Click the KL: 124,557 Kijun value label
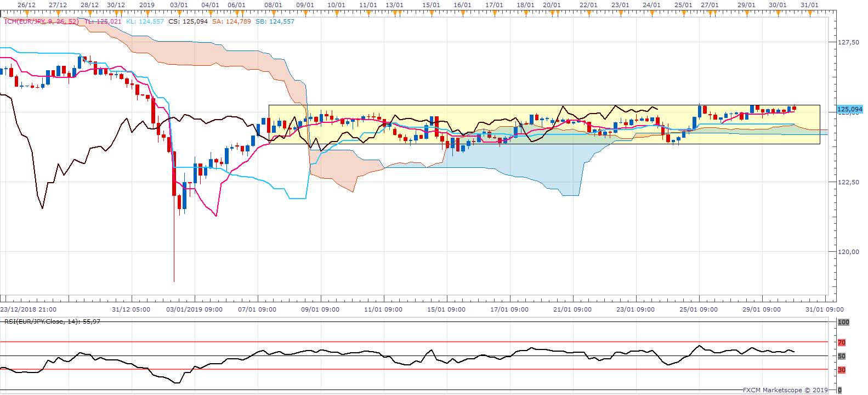The image size is (868, 395). point(145,22)
